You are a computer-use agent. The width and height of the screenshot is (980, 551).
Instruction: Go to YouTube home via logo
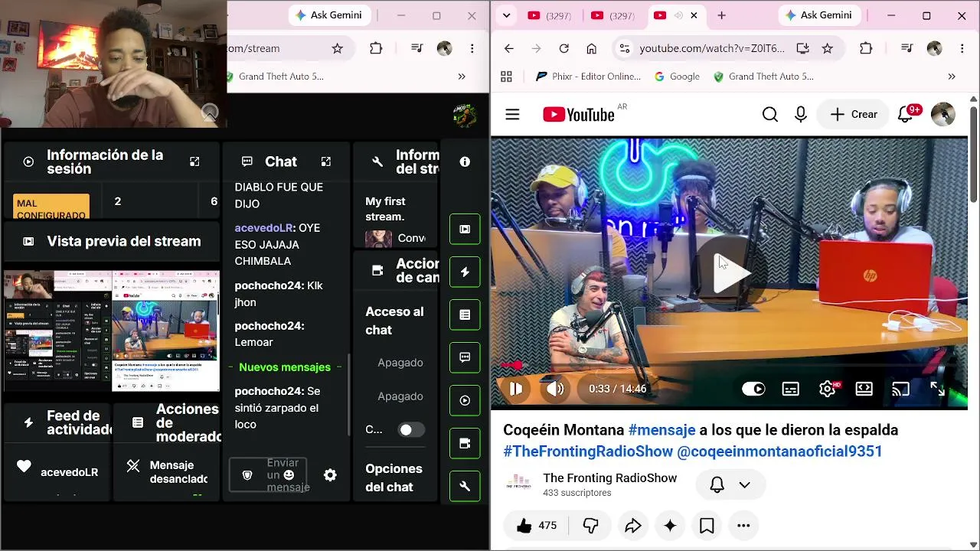point(579,115)
